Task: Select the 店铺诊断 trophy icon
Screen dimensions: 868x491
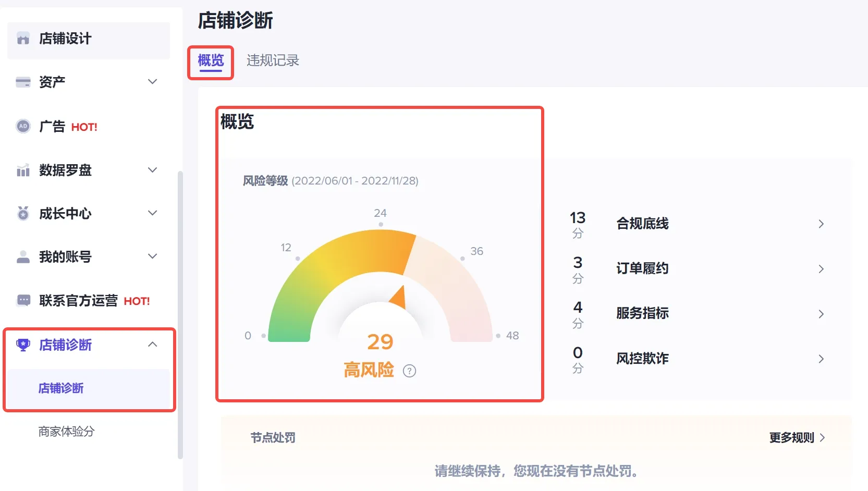Action: (23, 345)
